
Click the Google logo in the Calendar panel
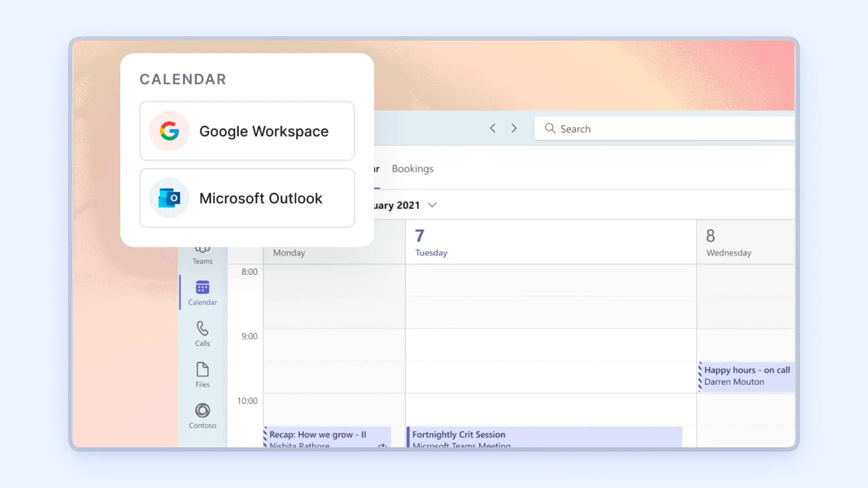coord(168,131)
